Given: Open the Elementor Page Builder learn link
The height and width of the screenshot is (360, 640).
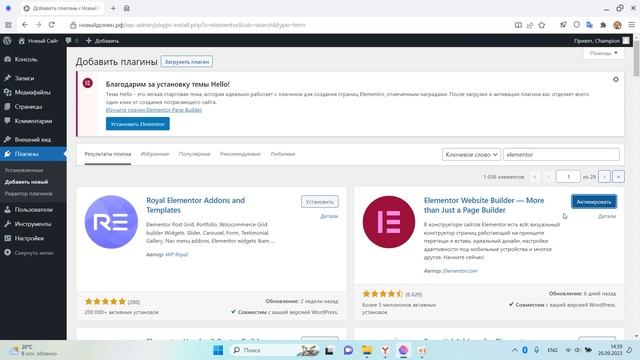Looking at the screenshot, I should click(154, 110).
